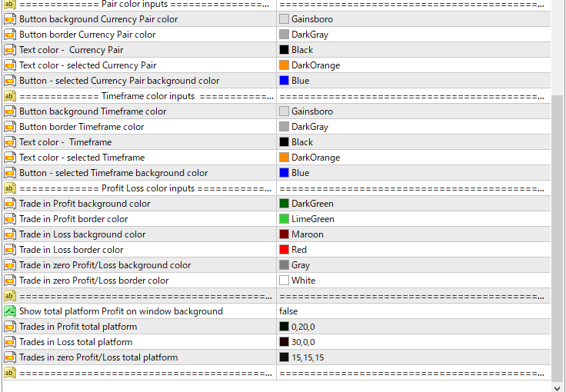The image size is (566, 392).
Task: Pick the DarkGray swatch for Currency Pair button border
Action: tap(284, 35)
